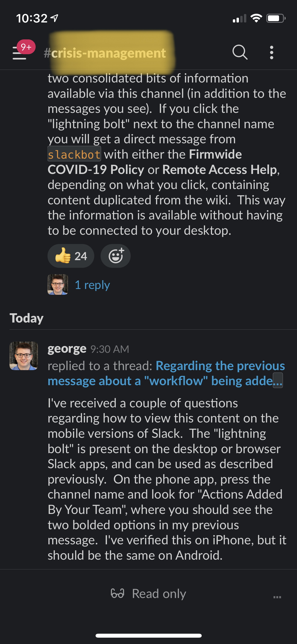Open the crisis-management channel name header
297x644 pixels.
click(x=105, y=53)
